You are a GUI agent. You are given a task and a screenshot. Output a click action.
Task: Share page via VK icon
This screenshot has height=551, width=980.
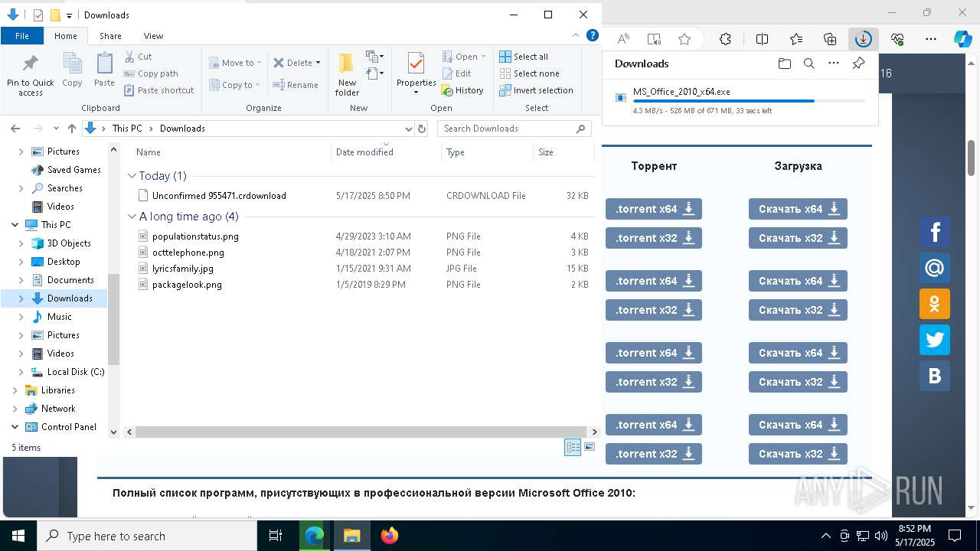coord(935,376)
